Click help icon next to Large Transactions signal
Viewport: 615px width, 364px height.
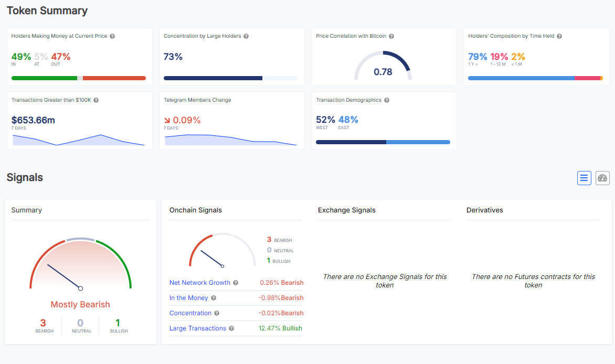[231, 328]
